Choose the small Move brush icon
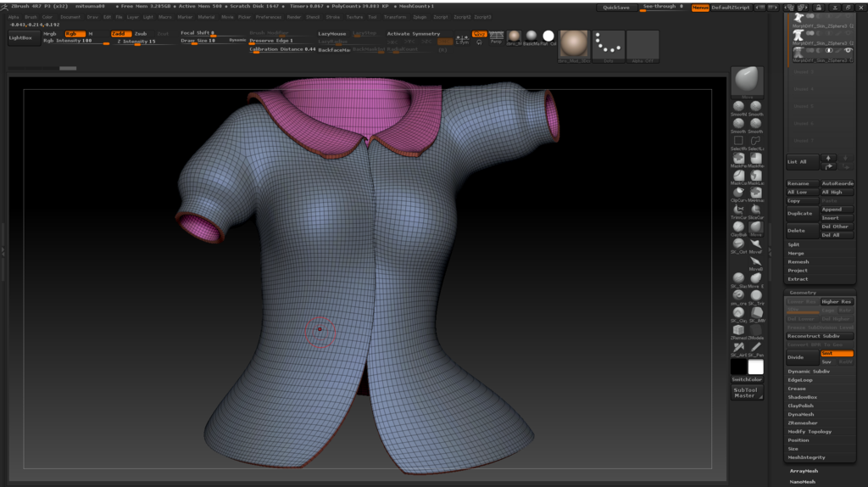 click(755, 227)
